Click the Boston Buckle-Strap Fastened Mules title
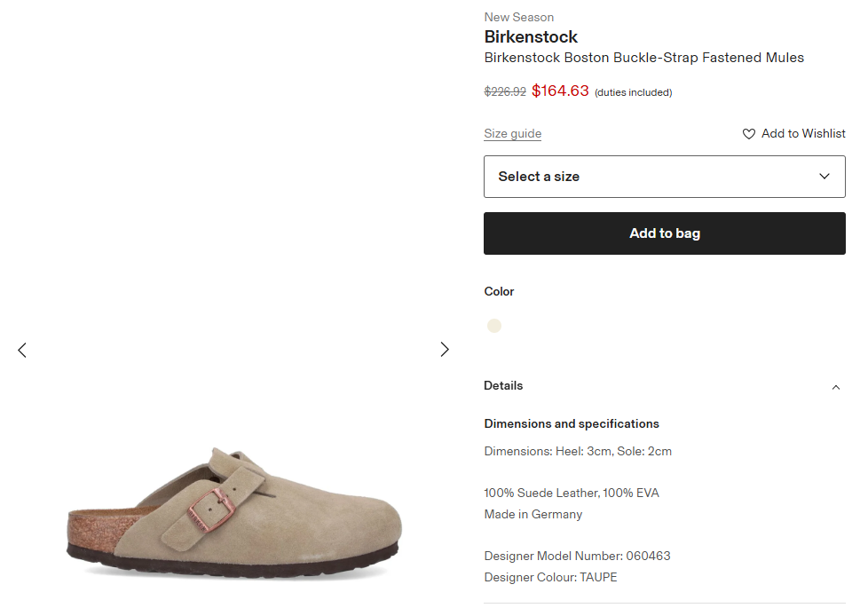This screenshot has height=616, width=860. click(x=643, y=58)
